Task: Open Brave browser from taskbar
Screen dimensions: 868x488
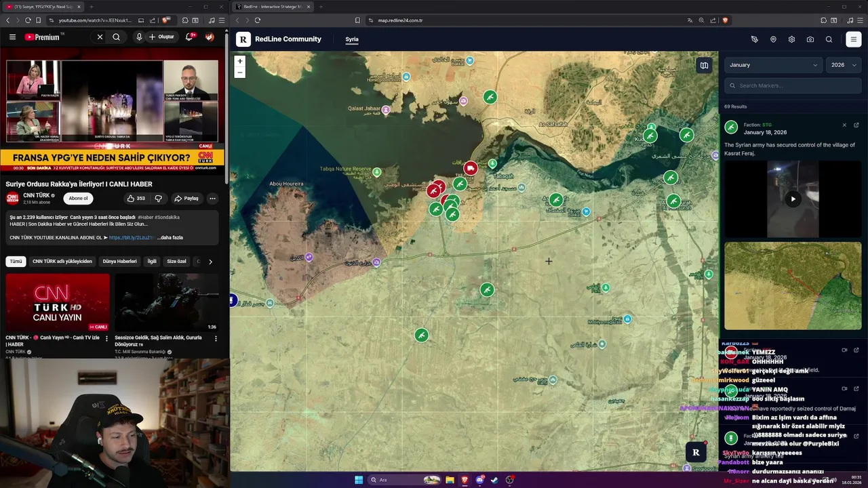Action: tap(465, 480)
